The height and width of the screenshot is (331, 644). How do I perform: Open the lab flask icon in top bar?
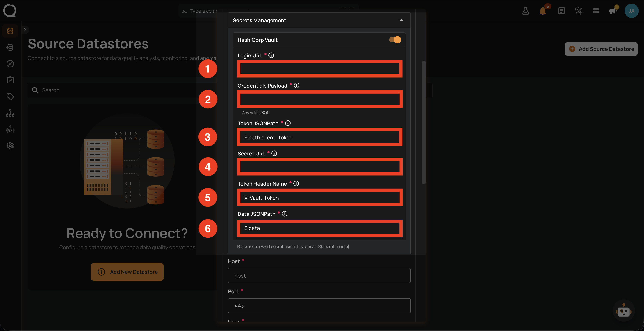click(526, 11)
